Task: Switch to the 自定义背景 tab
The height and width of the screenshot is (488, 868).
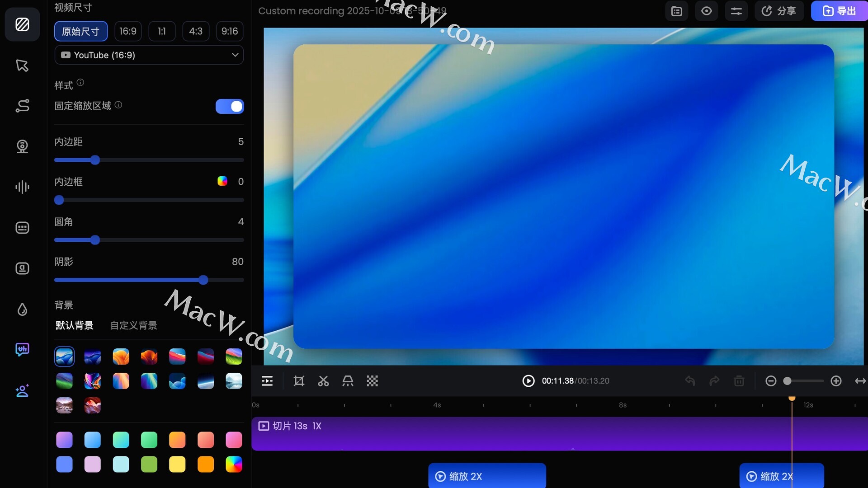Action: point(134,325)
